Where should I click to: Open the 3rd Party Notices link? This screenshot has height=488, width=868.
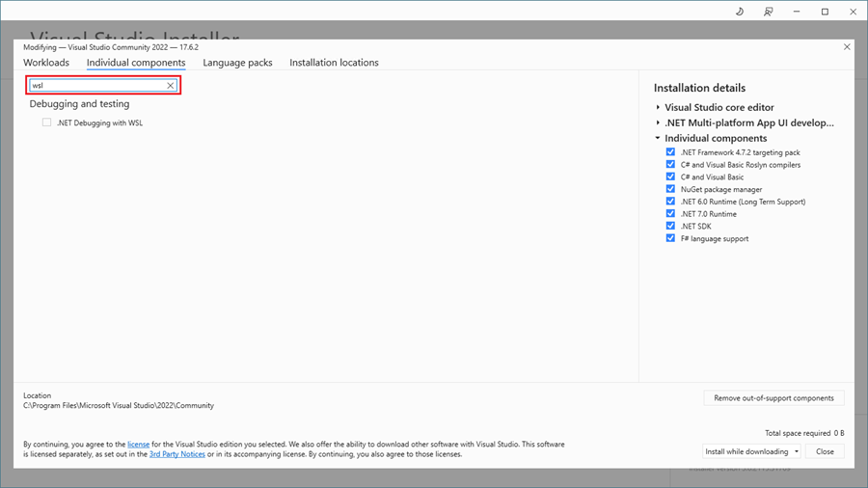(x=177, y=454)
